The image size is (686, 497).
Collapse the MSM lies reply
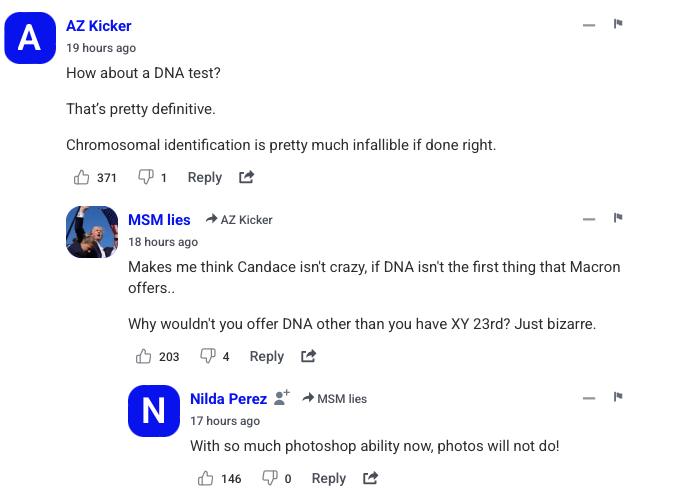point(589,219)
